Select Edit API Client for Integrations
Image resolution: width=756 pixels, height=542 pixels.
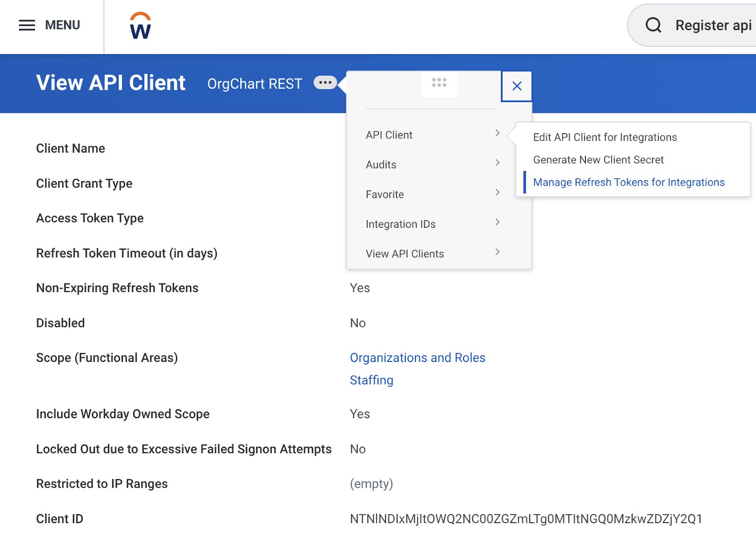(x=605, y=138)
